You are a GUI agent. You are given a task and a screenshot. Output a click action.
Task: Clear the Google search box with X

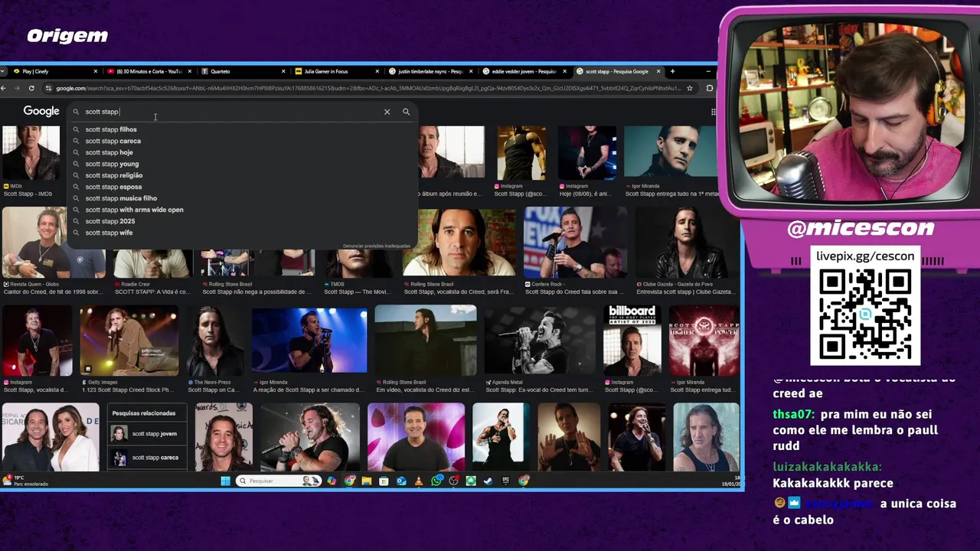tap(387, 112)
